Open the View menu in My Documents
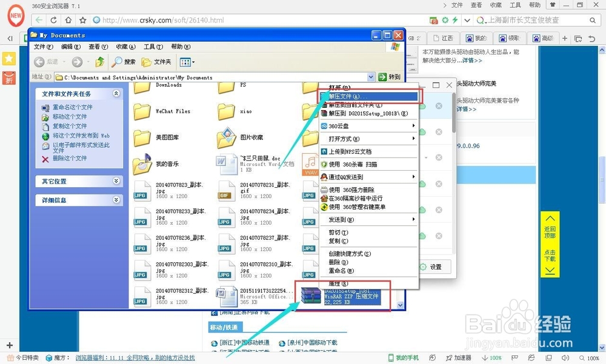606x364 pixels. point(98,47)
